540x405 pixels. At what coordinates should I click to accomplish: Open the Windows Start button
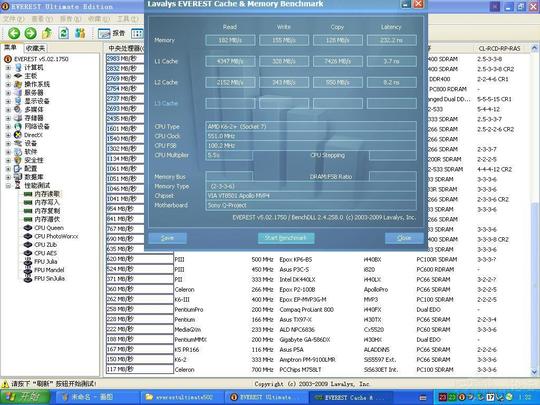25,397
